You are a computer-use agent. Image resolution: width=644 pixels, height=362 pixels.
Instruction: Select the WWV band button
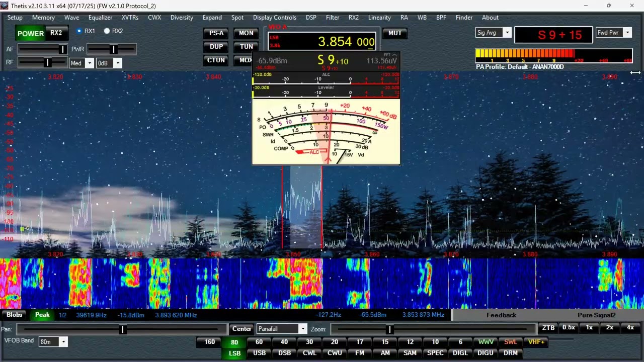[486, 342]
